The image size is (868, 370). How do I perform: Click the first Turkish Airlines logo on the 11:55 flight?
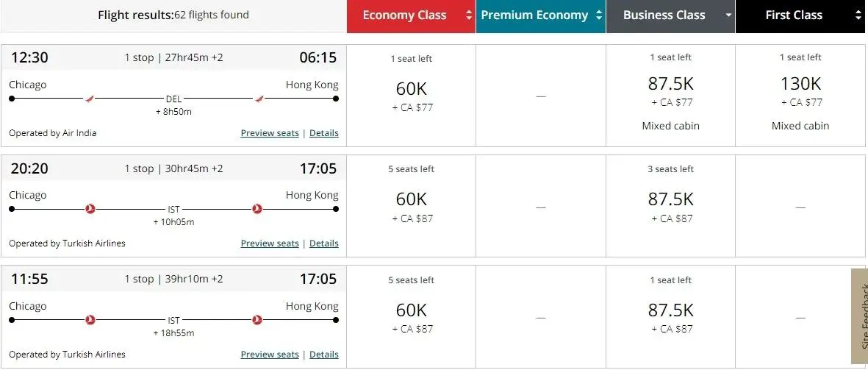(90, 320)
